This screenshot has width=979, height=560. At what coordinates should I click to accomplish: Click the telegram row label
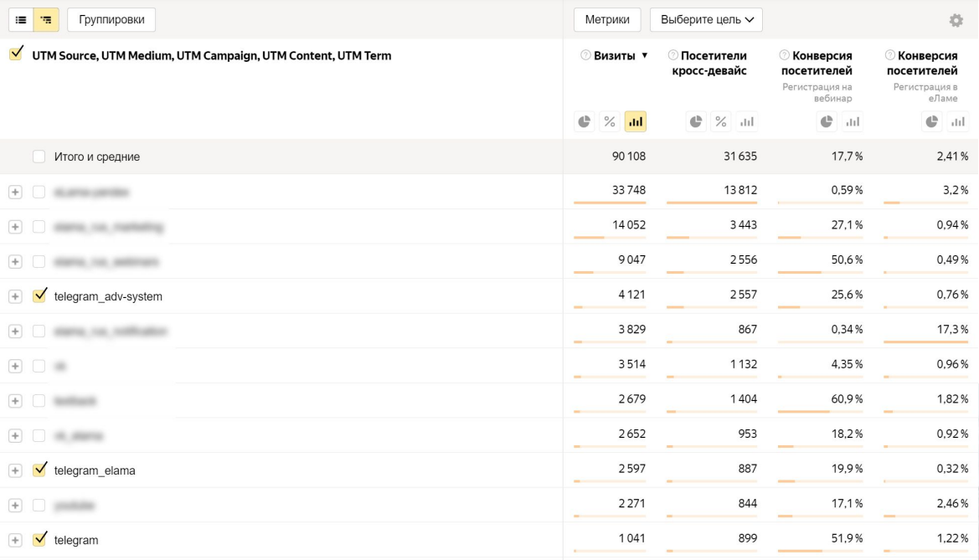point(76,541)
